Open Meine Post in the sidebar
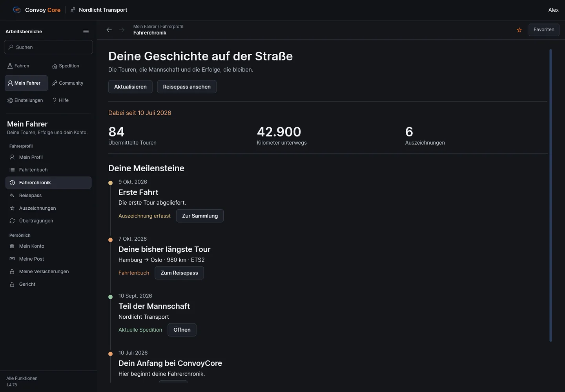This screenshot has height=392, width=565. 48,259
